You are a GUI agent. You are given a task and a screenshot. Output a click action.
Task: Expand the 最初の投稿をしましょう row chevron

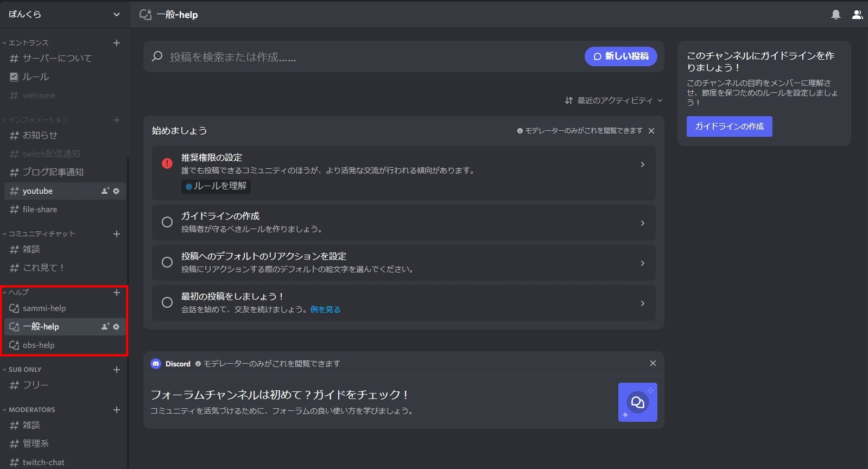tap(643, 303)
